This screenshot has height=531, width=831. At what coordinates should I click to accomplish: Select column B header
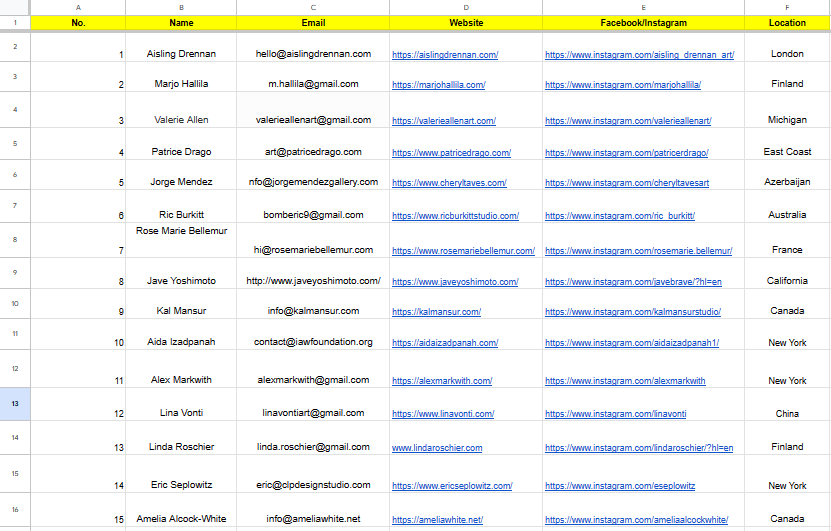point(181,7)
